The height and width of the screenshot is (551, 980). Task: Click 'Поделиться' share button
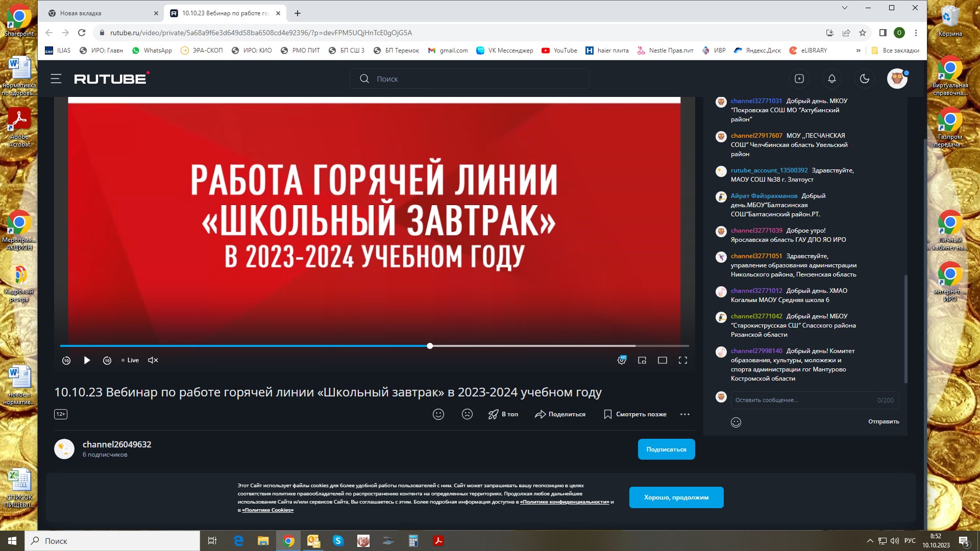coord(560,414)
